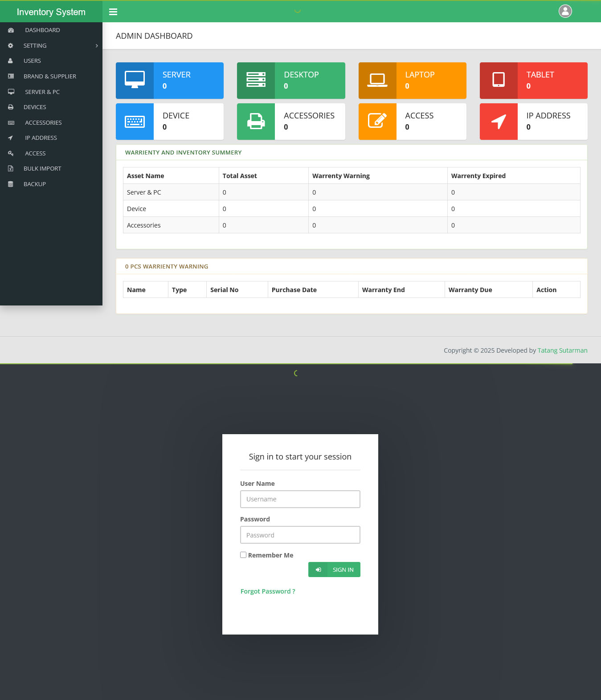
Task: Select the Accessories row in summary table
Action: pos(352,225)
